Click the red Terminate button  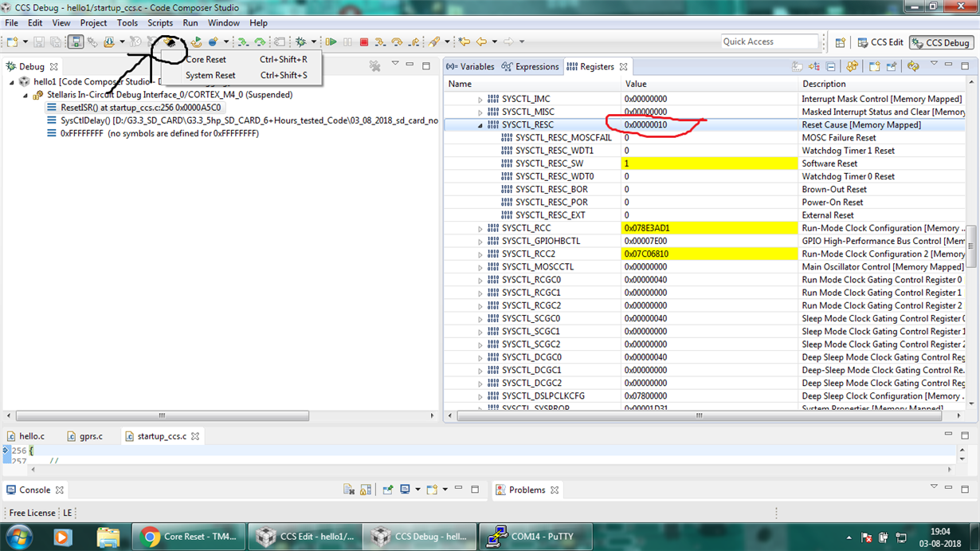[x=364, y=41]
